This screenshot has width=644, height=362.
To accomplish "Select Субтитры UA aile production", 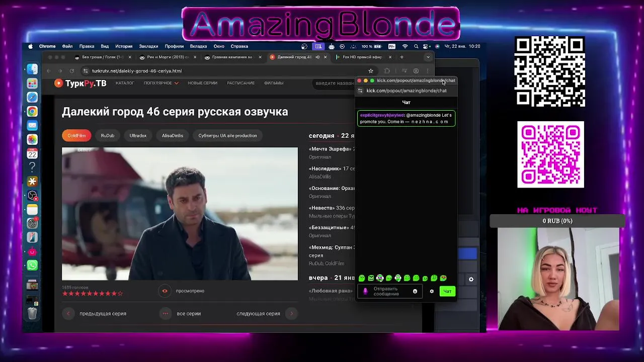I will point(227,136).
